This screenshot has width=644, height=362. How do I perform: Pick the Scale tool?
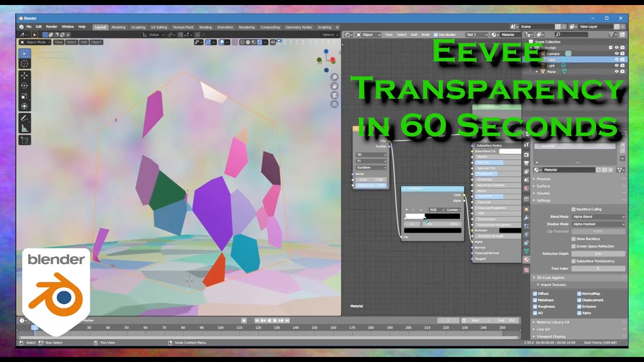coord(25,96)
